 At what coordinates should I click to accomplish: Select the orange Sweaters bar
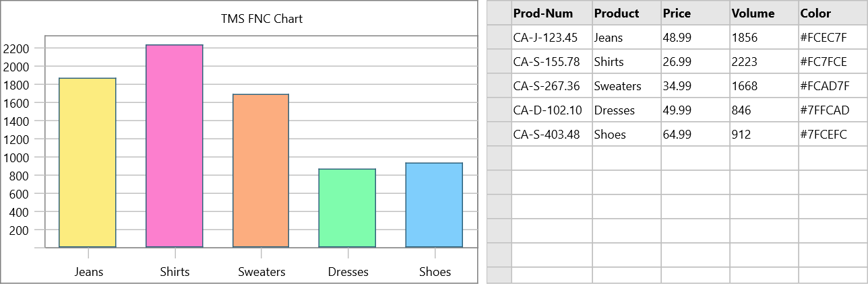click(x=261, y=171)
